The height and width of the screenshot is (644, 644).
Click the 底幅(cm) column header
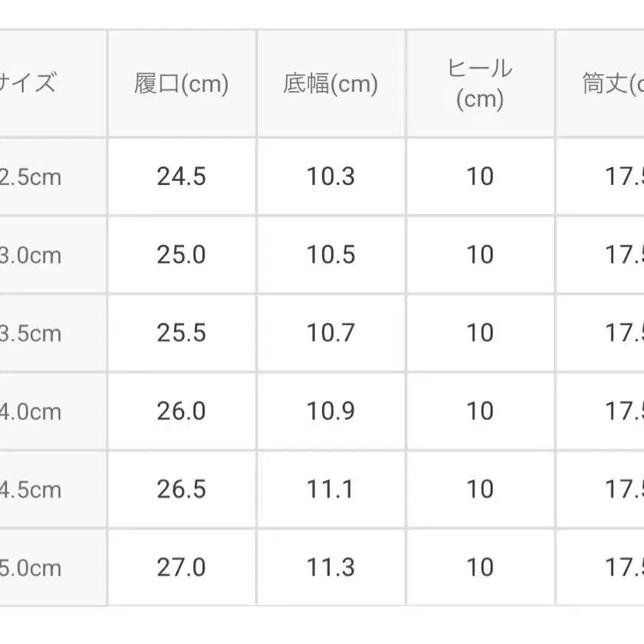click(x=330, y=84)
